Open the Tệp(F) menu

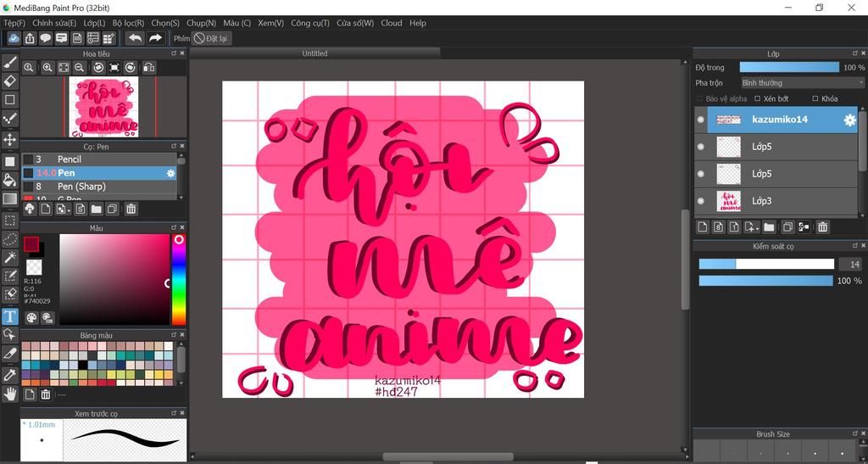coord(14,23)
